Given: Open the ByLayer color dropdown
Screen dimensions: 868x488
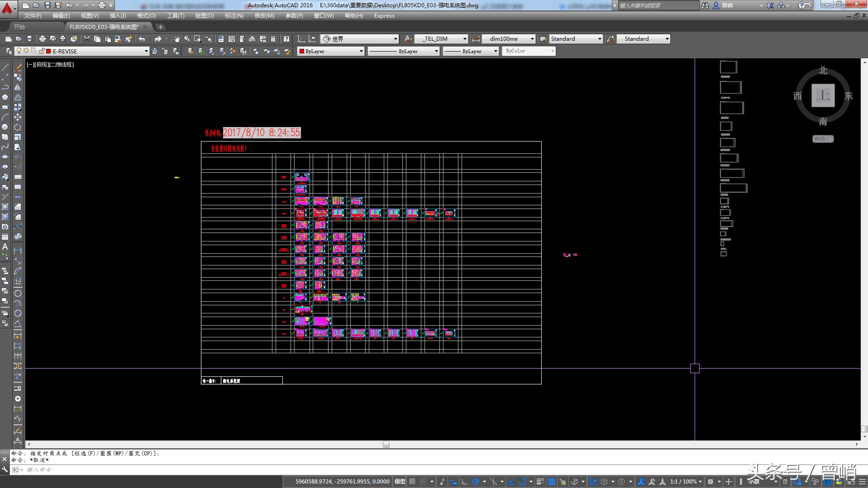Looking at the screenshot, I should [361, 51].
